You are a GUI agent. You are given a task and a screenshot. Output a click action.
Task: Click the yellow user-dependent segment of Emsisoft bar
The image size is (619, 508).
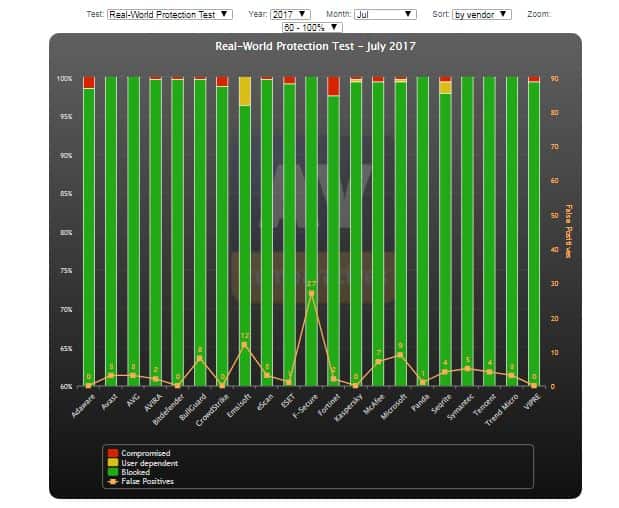coord(245,91)
